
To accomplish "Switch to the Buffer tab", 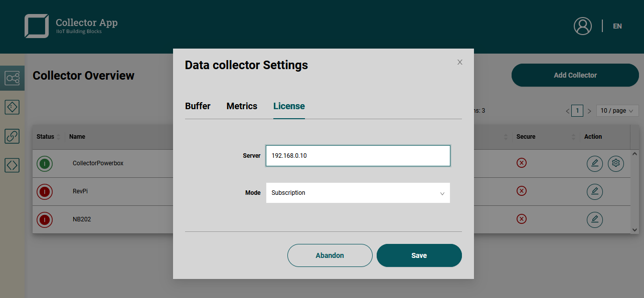I will point(198,106).
